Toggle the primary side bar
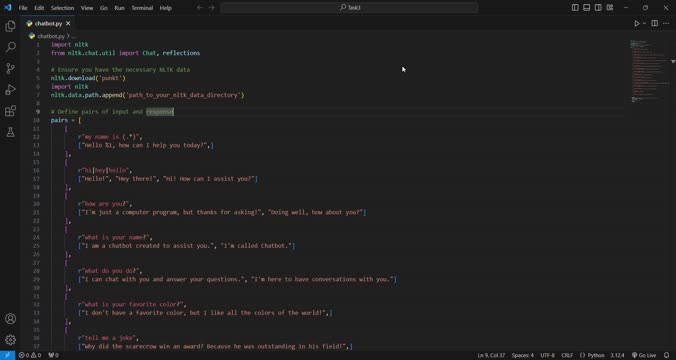Screen dimensions: 676x360 click(x=575, y=8)
